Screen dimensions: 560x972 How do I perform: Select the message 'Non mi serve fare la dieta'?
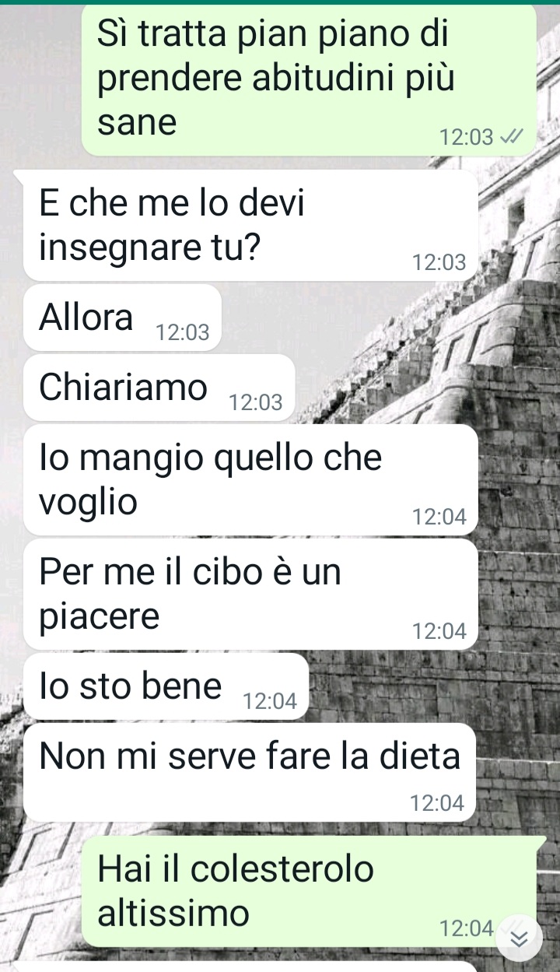tap(250, 772)
